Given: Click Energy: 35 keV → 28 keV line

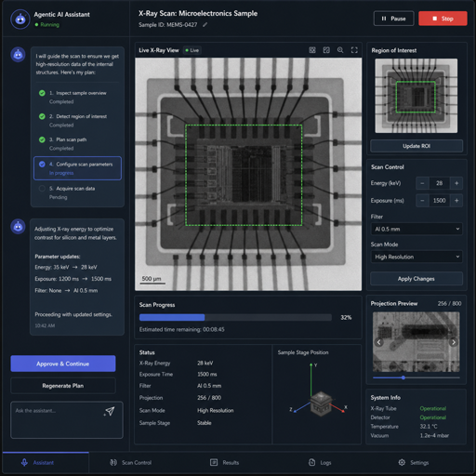Looking at the screenshot, I should (66, 267).
